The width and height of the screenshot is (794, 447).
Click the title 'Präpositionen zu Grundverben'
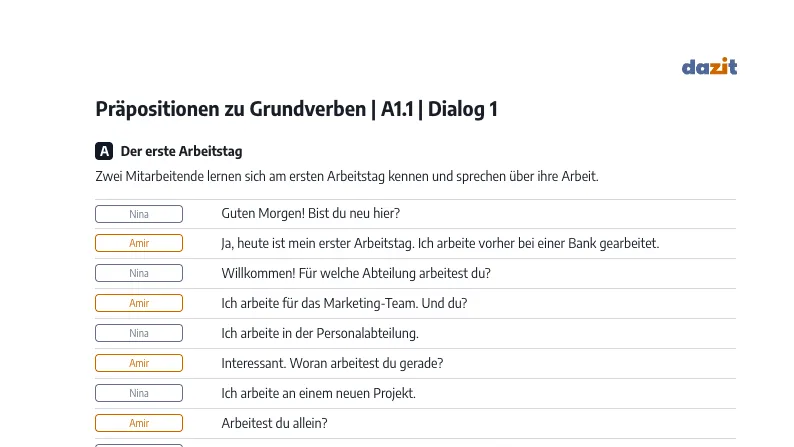tap(231, 109)
